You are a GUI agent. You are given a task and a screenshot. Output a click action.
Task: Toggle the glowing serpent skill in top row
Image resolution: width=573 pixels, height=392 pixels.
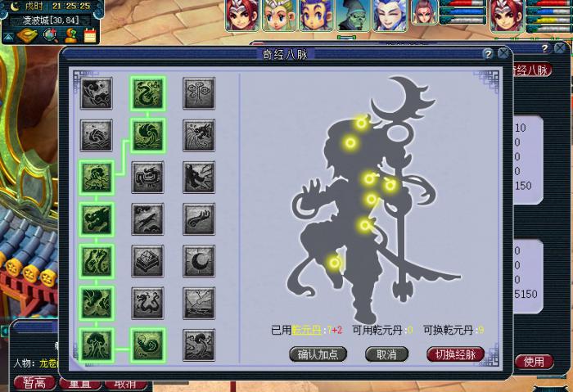click(148, 93)
